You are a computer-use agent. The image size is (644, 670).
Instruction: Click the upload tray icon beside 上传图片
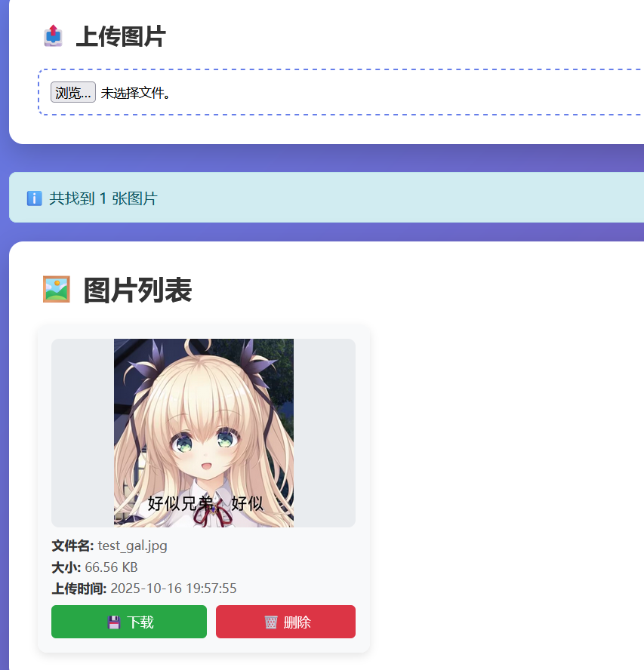[x=53, y=36]
